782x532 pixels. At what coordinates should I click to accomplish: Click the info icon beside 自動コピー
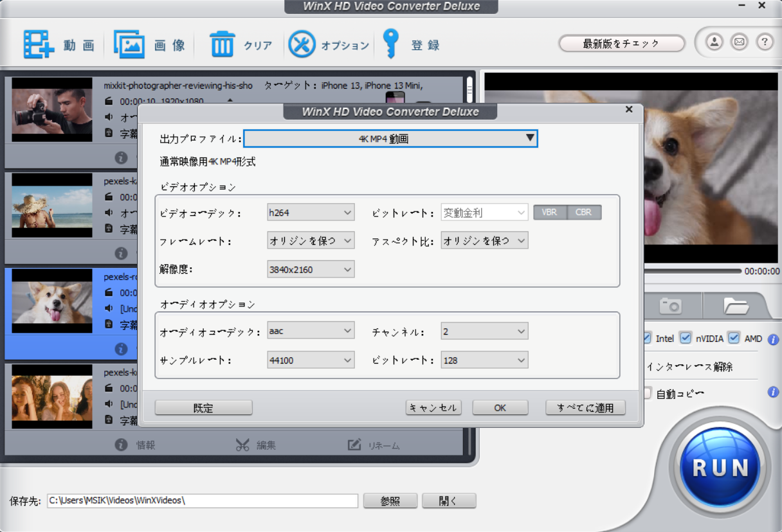(x=774, y=392)
